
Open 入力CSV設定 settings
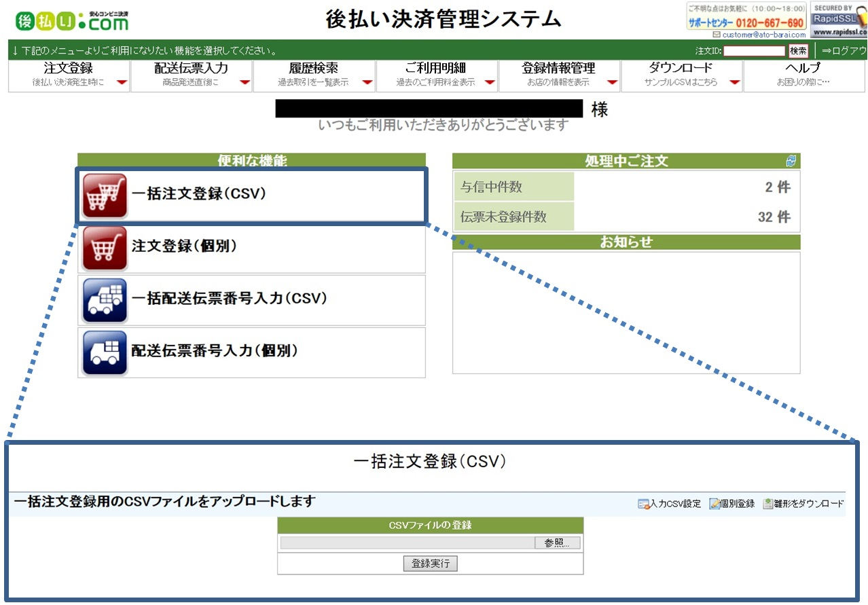[x=669, y=504]
